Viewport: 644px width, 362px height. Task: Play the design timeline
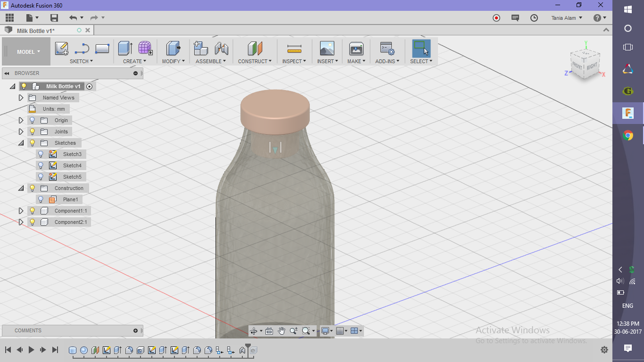(x=32, y=350)
